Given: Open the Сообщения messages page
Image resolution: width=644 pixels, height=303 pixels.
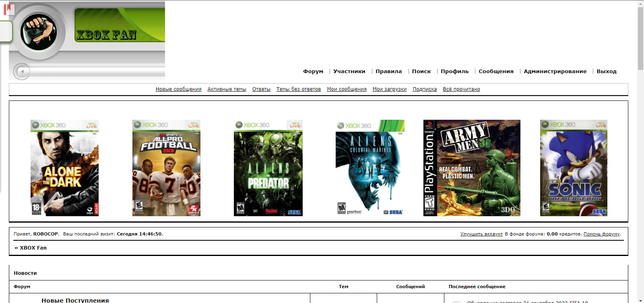Looking at the screenshot, I should (x=496, y=71).
